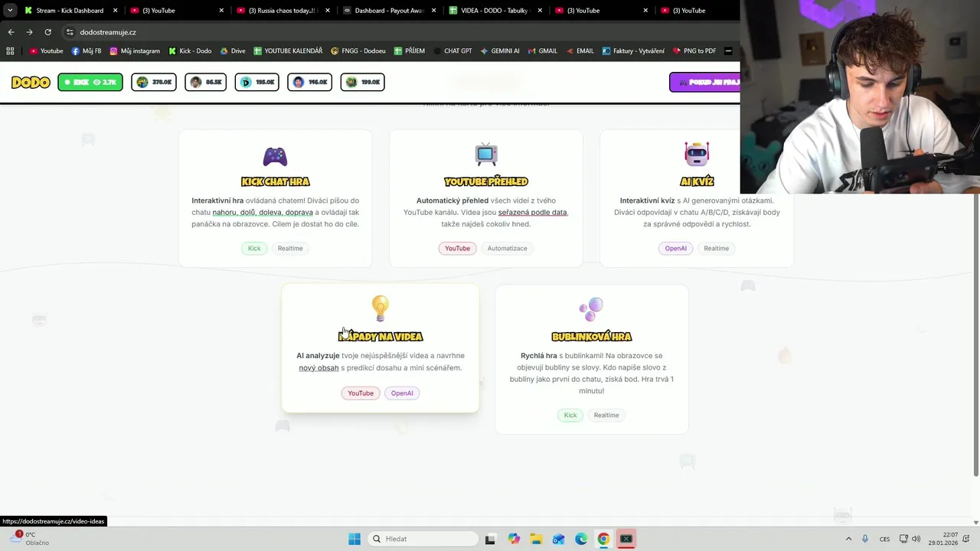Image resolution: width=980 pixels, height=551 pixels.
Task: Close the Stream - Kick Dashboard tab
Action: 116,11
